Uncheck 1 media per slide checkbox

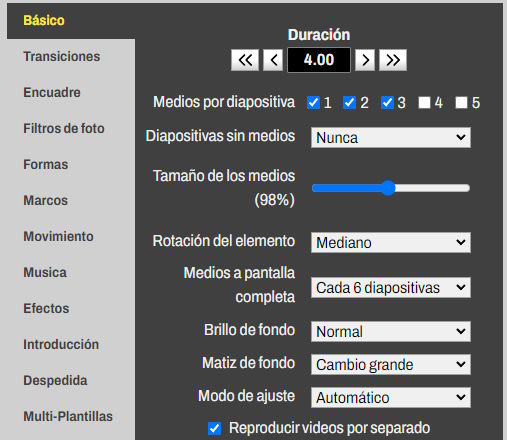coord(313,103)
